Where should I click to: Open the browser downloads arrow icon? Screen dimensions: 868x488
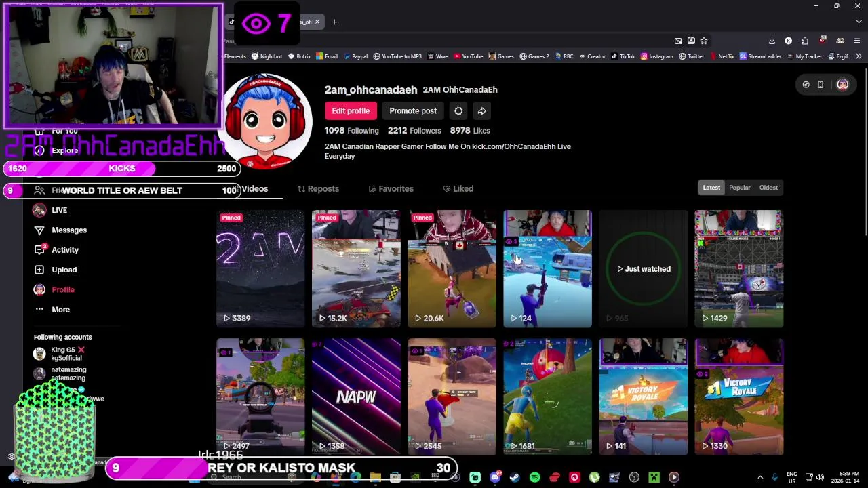tap(772, 41)
